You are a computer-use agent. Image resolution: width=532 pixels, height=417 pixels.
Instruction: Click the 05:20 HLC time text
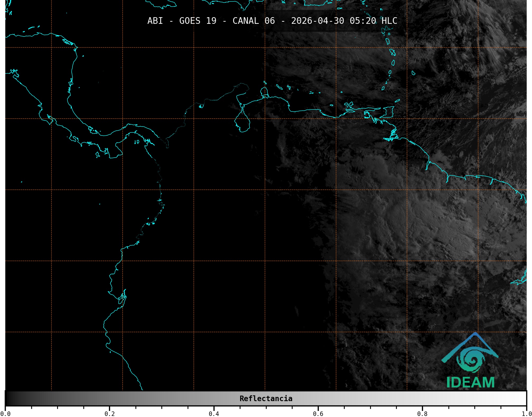click(x=373, y=21)
